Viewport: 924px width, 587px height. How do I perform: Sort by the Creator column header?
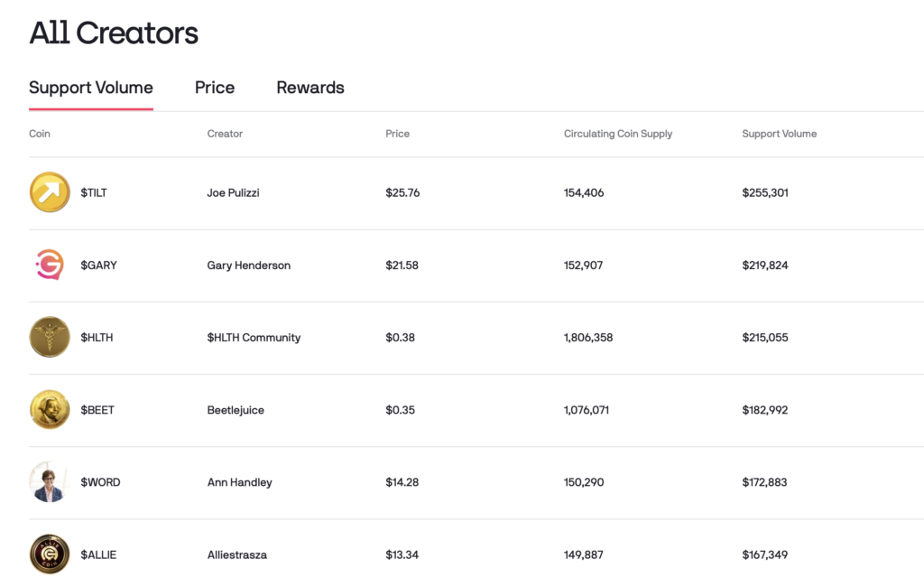tap(224, 134)
